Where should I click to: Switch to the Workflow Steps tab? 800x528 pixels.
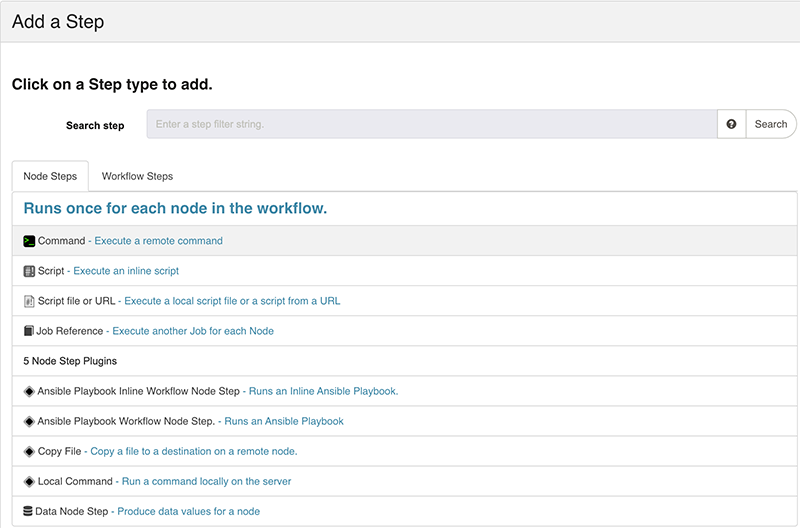pos(137,176)
